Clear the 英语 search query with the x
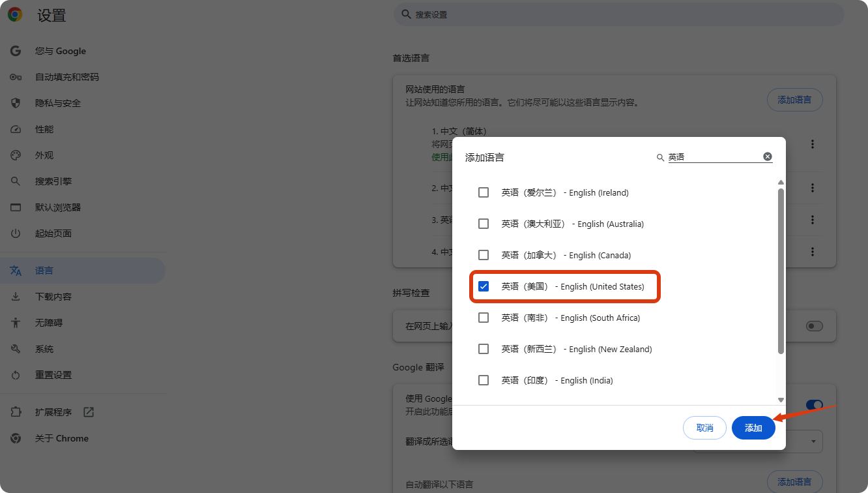This screenshot has width=868, height=493. point(767,156)
